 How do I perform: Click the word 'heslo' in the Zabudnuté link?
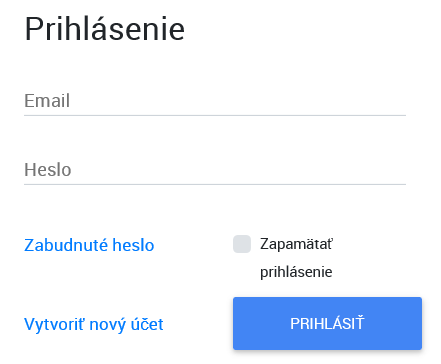[x=133, y=245]
